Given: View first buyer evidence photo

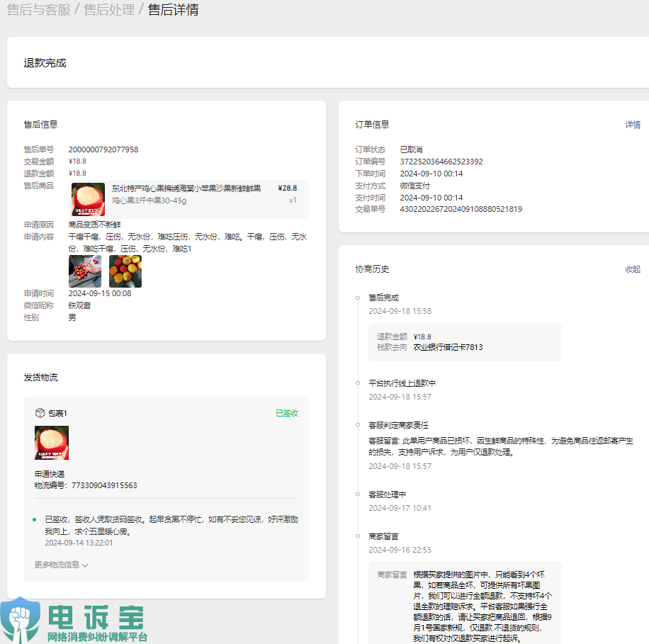Looking at the screenshot, I should [85, 271].
